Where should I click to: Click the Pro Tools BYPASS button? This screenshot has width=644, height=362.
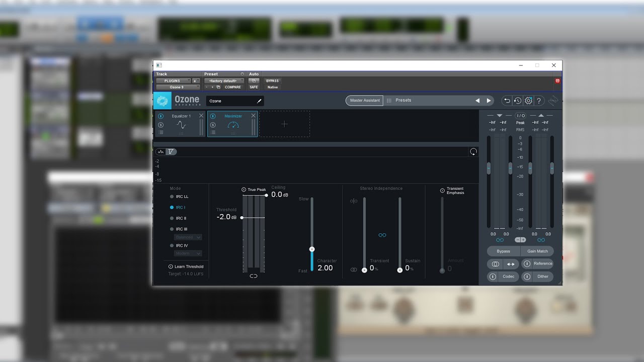pyautogui.click(x=272, y=80)
